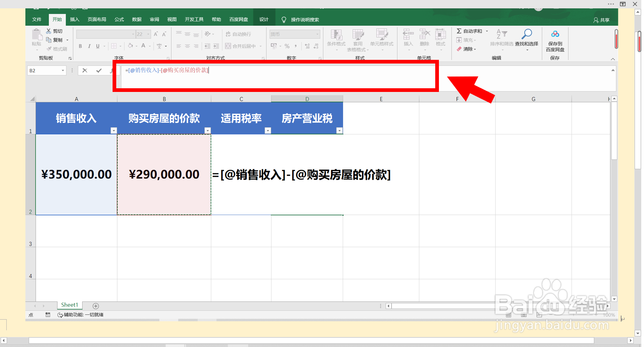Toggle underline formatting with the U icon
Viewport: 644px width, 347px height.
click(98, 46)
